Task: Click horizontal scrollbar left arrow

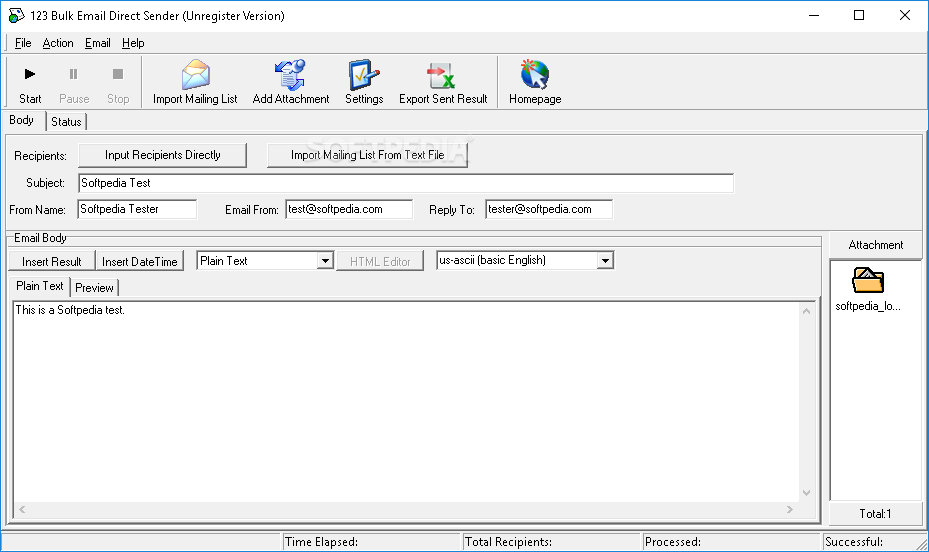Action: [22, 509]
